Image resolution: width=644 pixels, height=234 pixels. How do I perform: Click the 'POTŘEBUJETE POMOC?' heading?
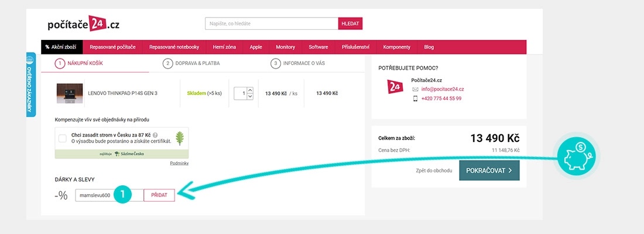tap(408, 68)
